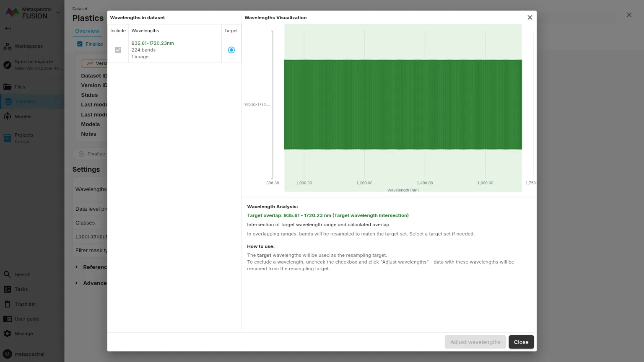Open the Spectral explorer icon
Image resolution: width=644 pixels, height=362 pixels.
coord(8,65)
